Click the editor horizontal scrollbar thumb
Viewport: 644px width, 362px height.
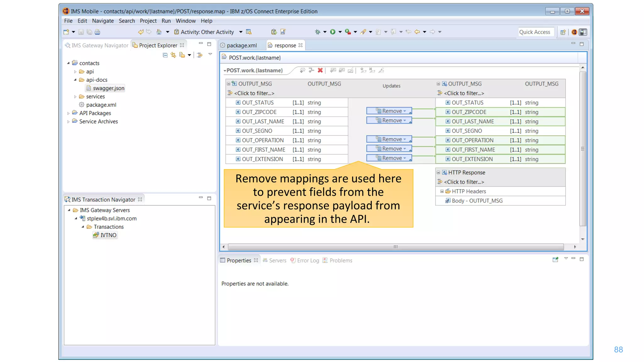click(x=396, y=247)
